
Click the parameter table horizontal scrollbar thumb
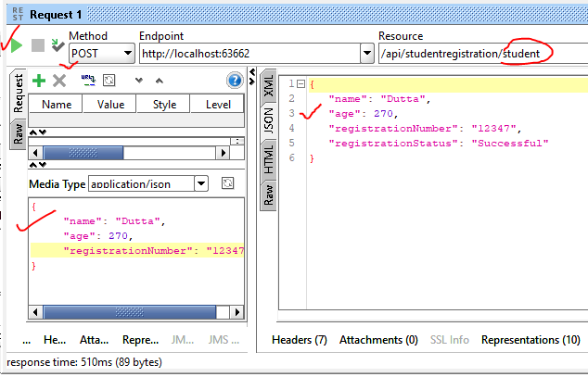(83, 153)
